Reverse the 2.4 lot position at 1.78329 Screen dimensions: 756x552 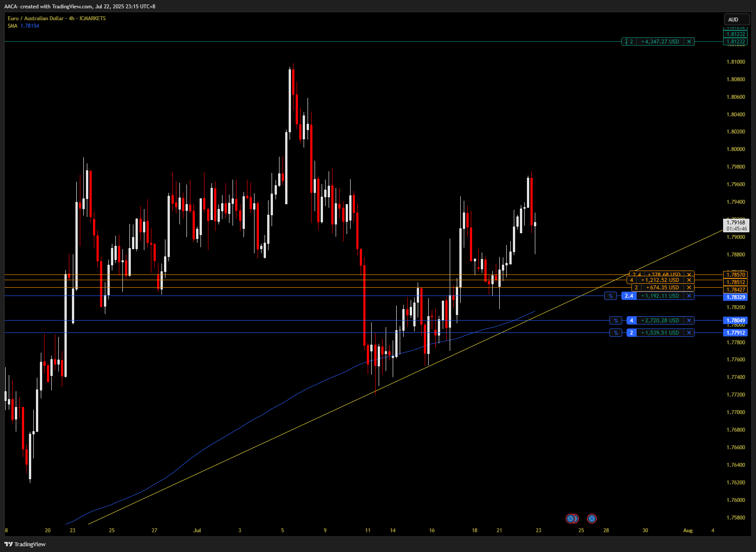[x=610, y=296]
